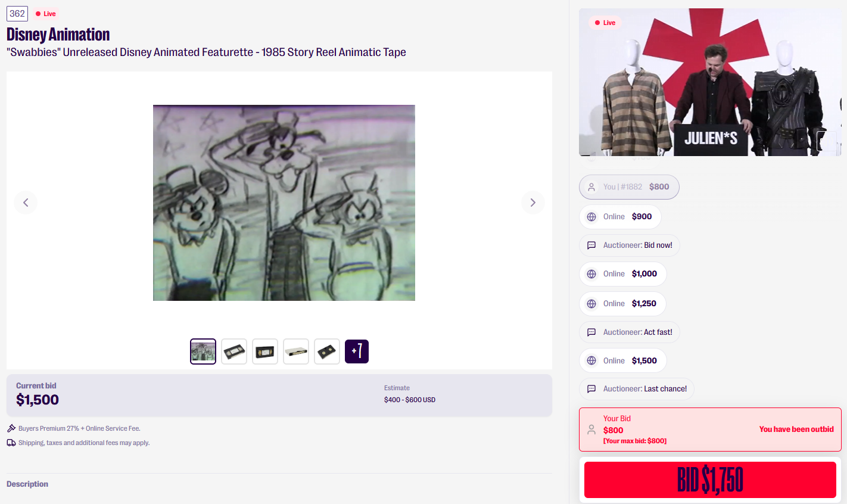
Task: Open the main animatic story reel image
Action: click(x=284, y=203)
